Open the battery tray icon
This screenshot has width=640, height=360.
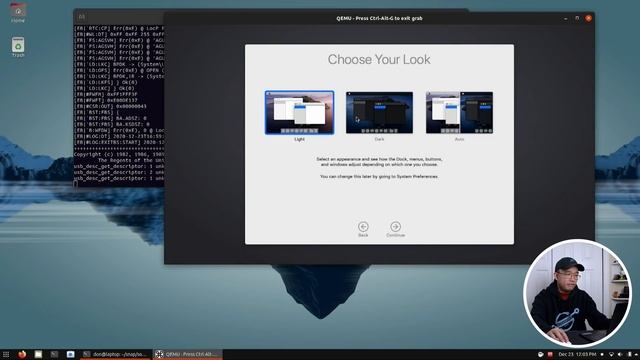[x=629, y=354]
